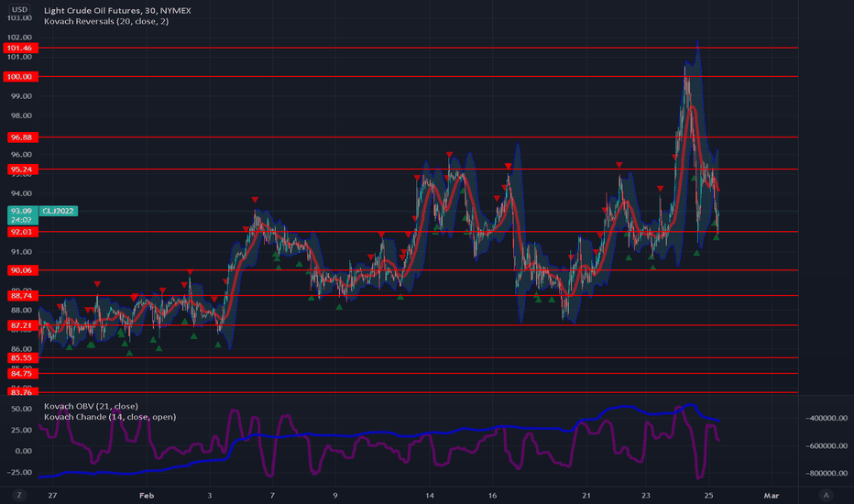
Task: Click the 98.00 price axis value
Action: (21, 115)
